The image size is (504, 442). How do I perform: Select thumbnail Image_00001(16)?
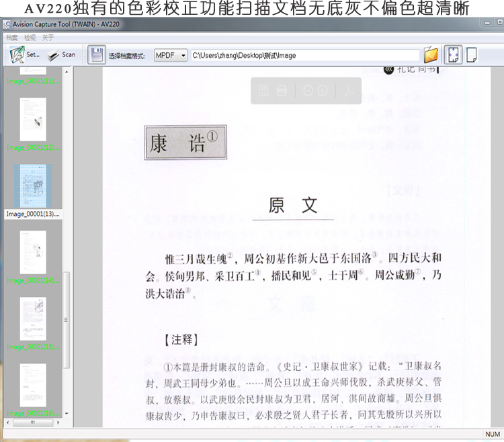coord(33,385)
